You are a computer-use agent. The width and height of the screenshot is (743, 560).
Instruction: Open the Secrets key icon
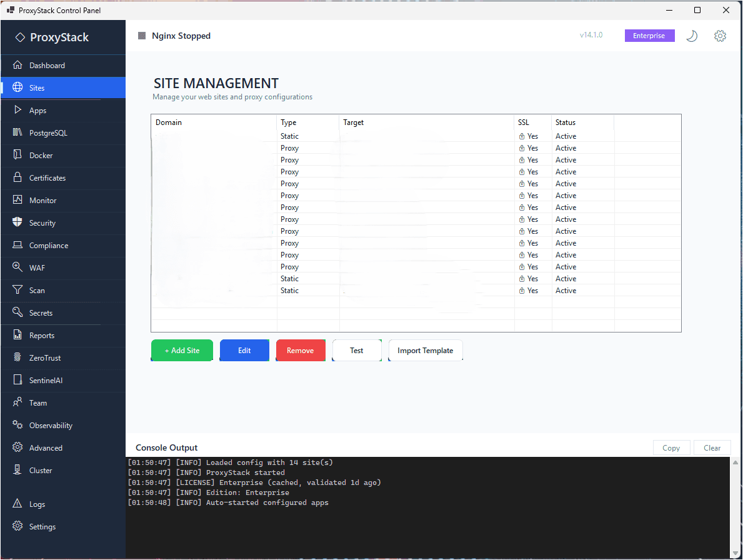pyautogui.click(x=17, y=312)
